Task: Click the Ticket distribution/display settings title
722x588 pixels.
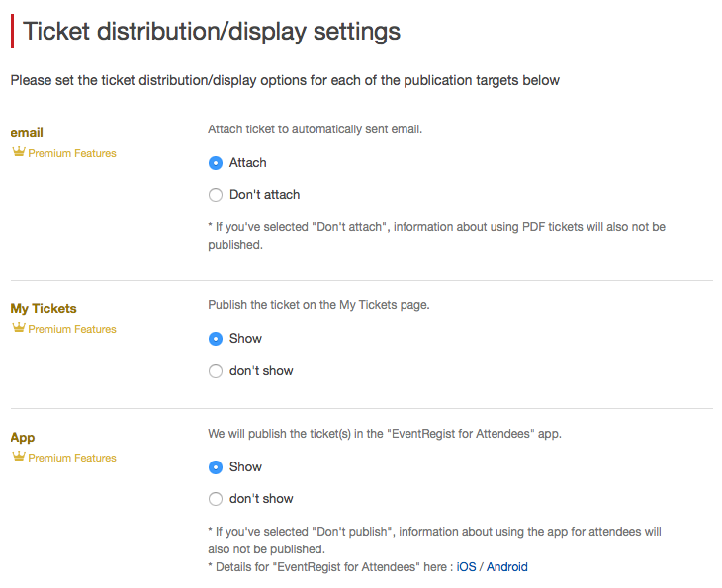Action: point(212,32)
